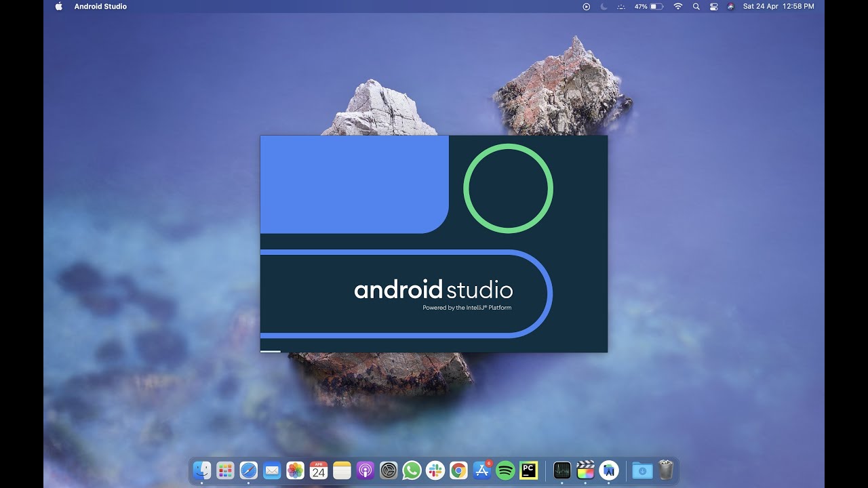868x488 pixels.
Task: Open Slack from the dock
Action: pos(435,470)
